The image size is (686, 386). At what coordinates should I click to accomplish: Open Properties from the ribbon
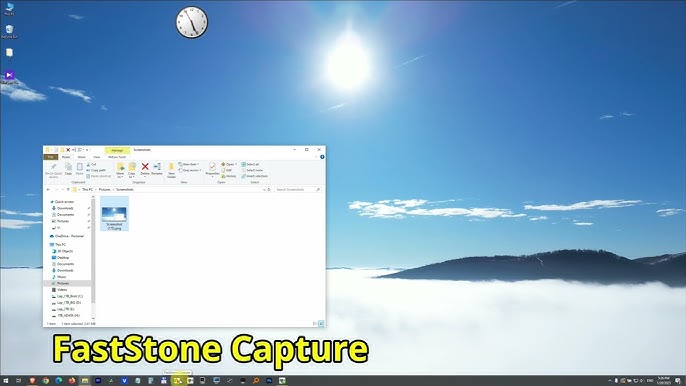click(x=212, y=169)
